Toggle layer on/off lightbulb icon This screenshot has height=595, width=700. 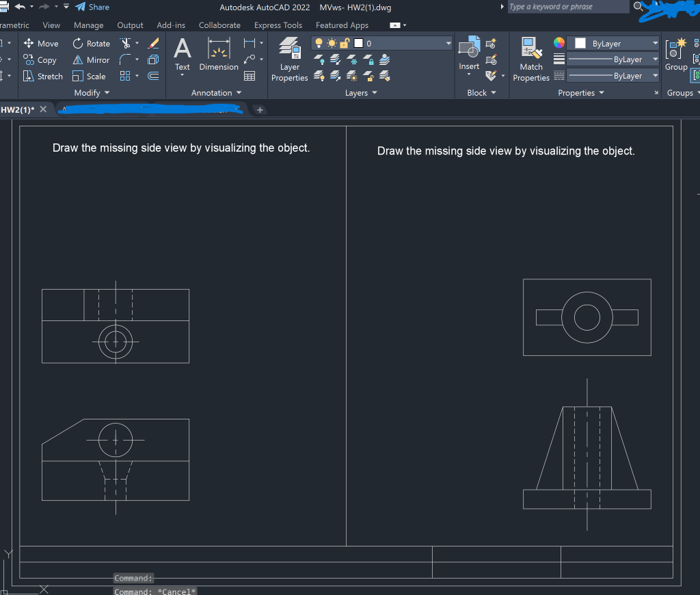click(x=318, y=44)
